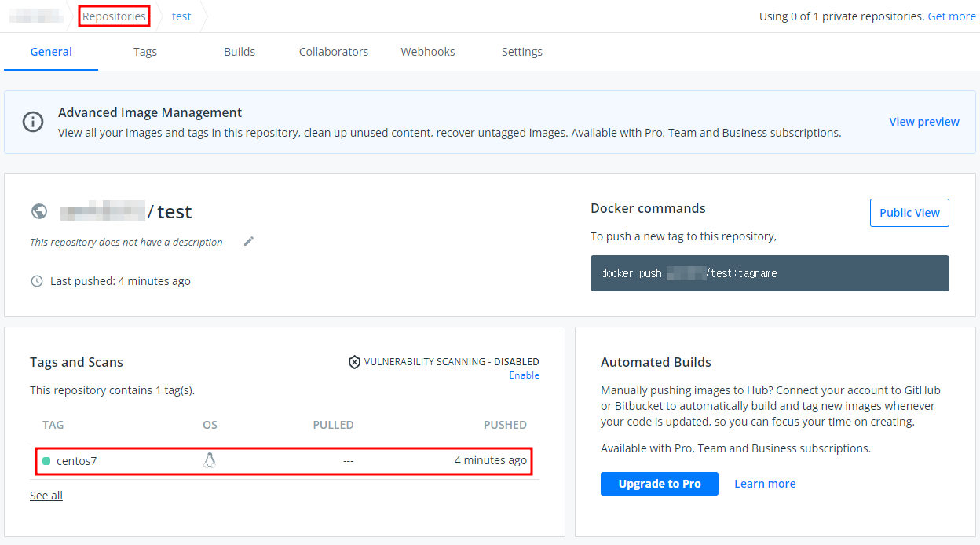Click the PUSHED column header
The image size is (980, 545).
[505, 425]
